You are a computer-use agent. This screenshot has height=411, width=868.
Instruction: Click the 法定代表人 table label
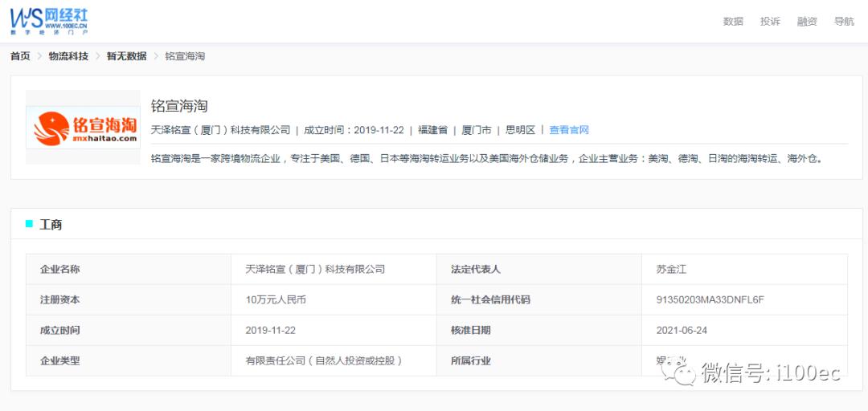(x=476, y=270)
